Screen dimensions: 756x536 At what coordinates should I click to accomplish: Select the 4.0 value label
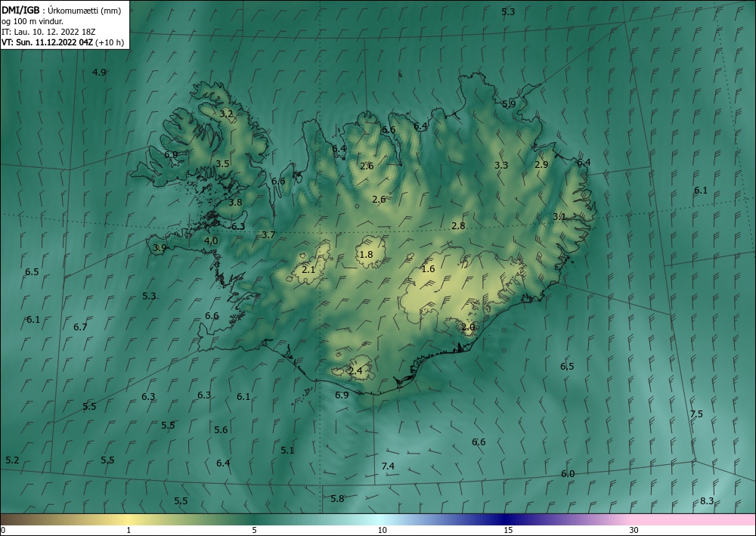click(211, 240)
